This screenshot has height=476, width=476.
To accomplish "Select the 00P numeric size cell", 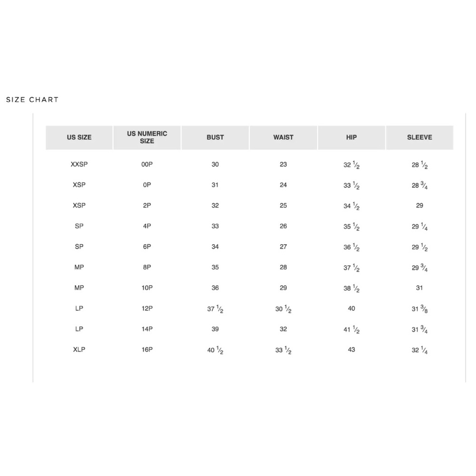I will click(x=147, y=164).
